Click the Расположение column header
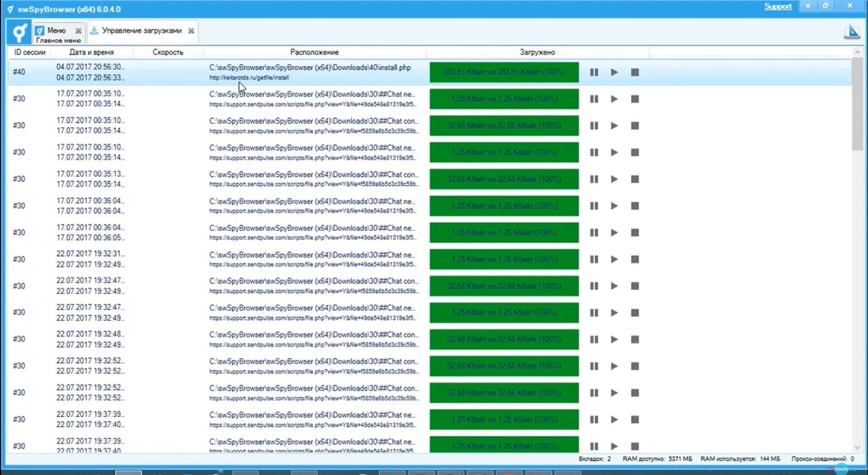The image size is (868, 475). (314, 52)
